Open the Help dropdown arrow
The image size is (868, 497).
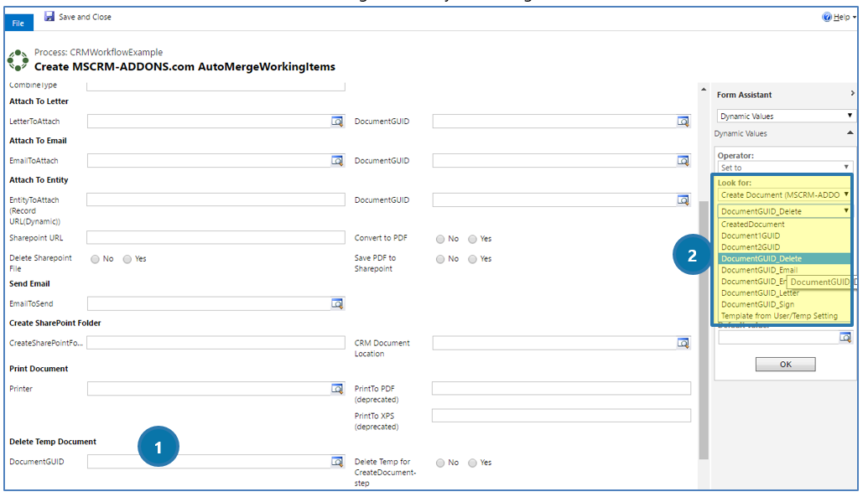[x=854, y=18]
